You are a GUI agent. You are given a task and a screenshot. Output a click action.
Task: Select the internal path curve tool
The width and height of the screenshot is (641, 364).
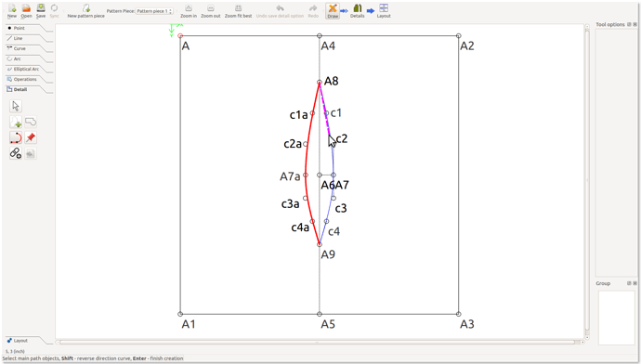(16, 137)
